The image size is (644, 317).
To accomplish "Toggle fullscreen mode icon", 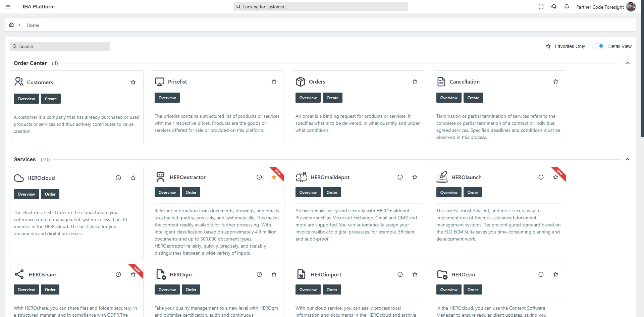I will coord(541,7).
